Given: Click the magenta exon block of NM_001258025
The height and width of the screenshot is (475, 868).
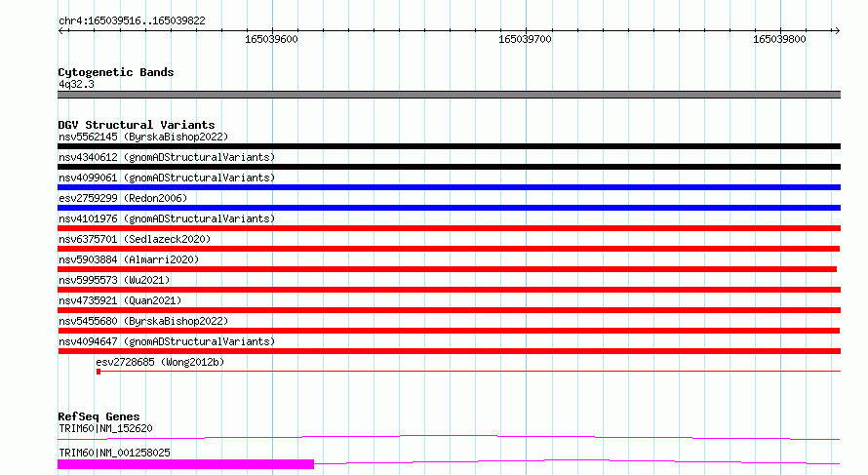Looking at the screenshot, I should (185, 464).
